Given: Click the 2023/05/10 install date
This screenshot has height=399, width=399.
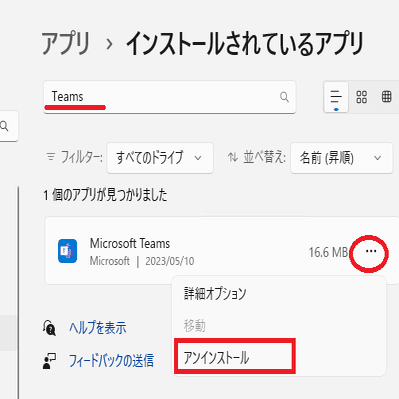Looking at the screenshot, I should click(170, 261).
